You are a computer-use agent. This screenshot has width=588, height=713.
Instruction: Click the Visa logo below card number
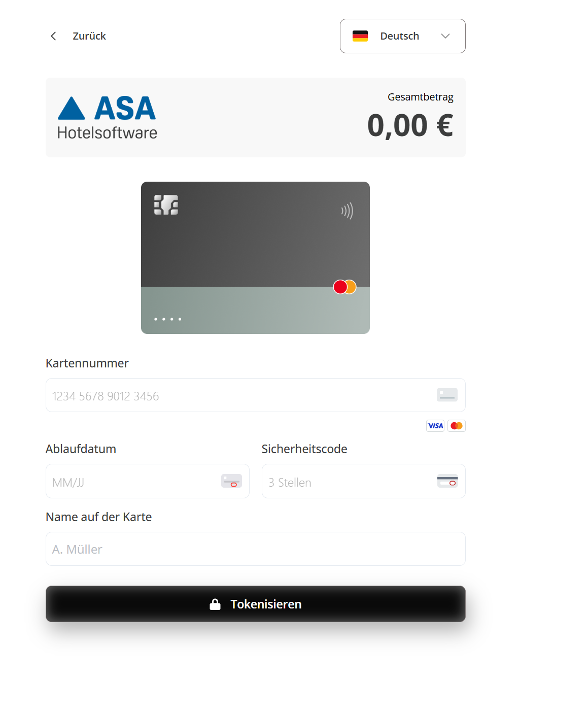coord(435,426)
